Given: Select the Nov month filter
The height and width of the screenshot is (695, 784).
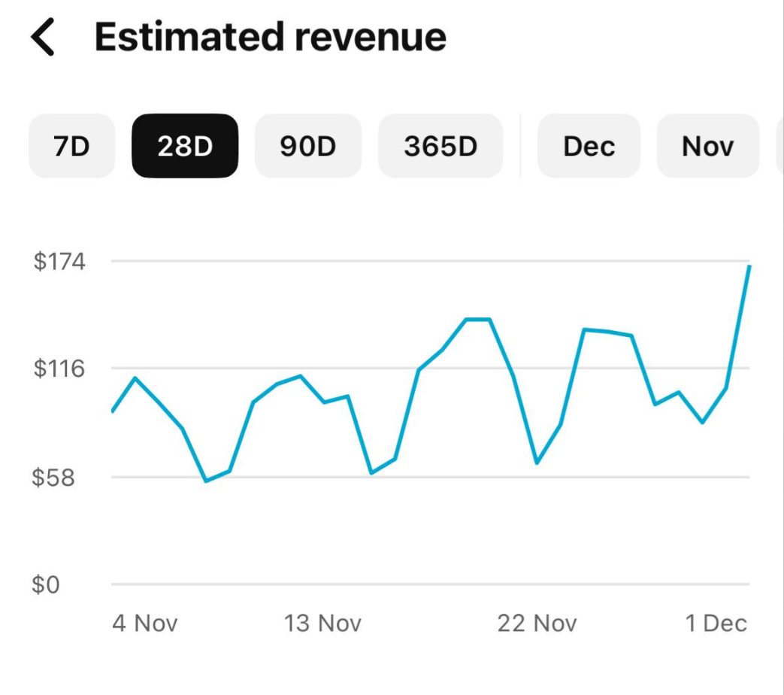Looking at the screenshot, I should tap(707, 146).
